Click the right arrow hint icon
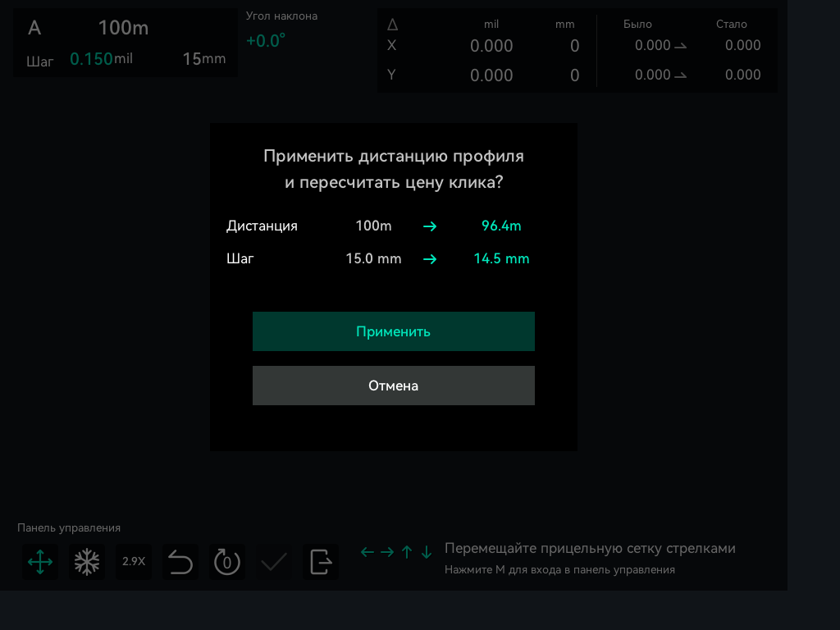This screenshot has height=630, width=840. 387,552
